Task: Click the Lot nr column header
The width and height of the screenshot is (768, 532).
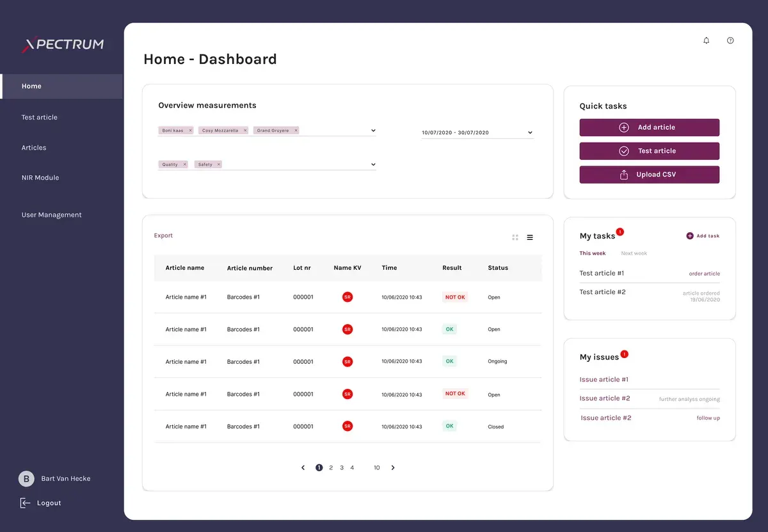Action: tap(302, 268)
